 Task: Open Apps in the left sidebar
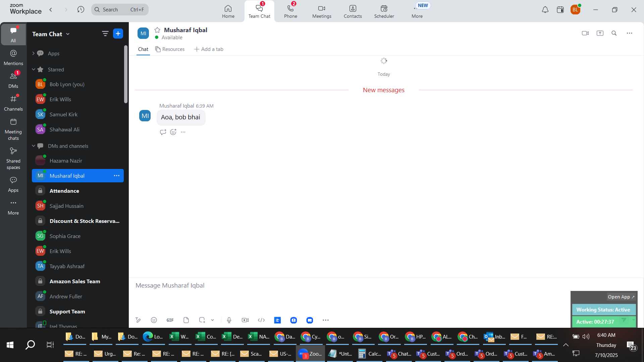pos(13,184)
